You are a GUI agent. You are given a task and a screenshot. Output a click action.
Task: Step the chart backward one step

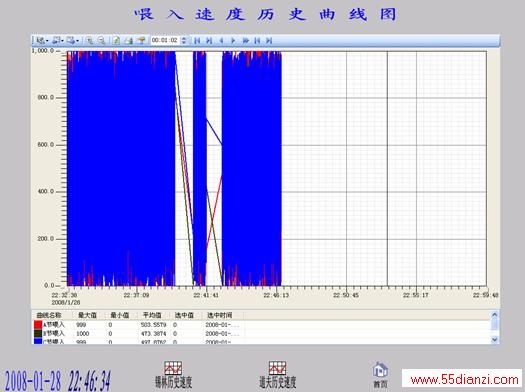pyautogui.click(x=221, y=41)
